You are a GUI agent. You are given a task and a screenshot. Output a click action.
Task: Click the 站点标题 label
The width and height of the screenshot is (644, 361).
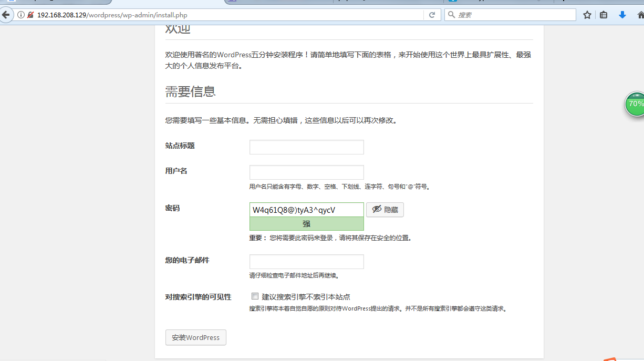coord(180,146)
